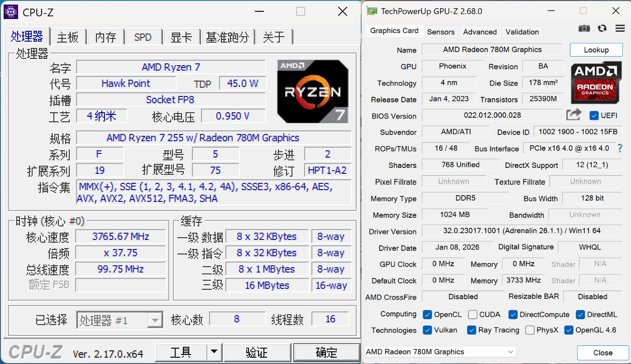The height and width of the screenshot is (364, 631).
Task: Open the AMD Radeon 780M Graphics GPU selector
Action: pos(440,352)
